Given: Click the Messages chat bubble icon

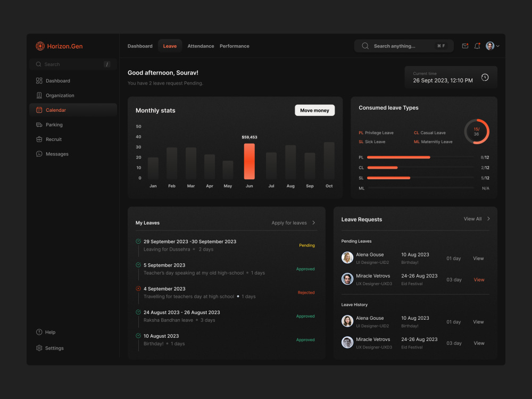Looking at the screenshot, I should (39, 154).
